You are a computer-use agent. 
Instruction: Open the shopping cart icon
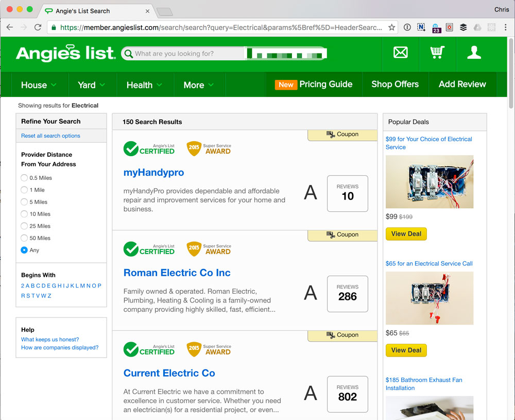tap(437, 53)
